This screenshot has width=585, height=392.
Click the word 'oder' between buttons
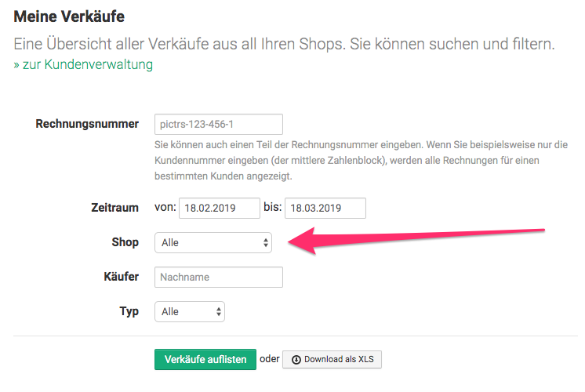point(269,359)
